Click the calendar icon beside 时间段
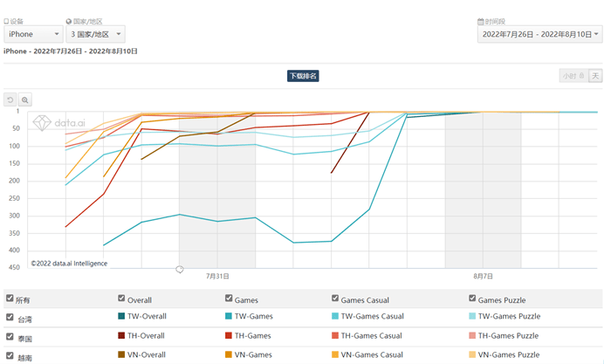 click(x=480, y=21)
